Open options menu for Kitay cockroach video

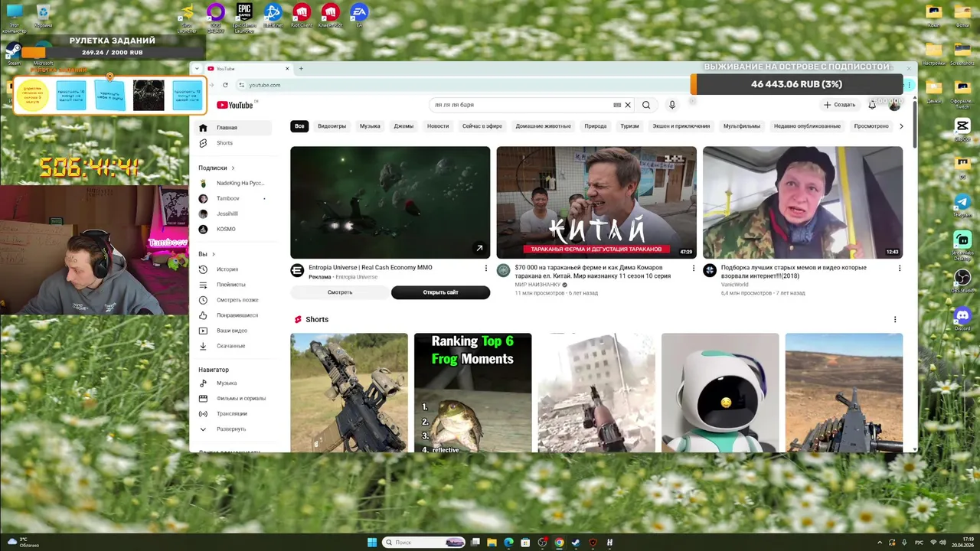694,268
